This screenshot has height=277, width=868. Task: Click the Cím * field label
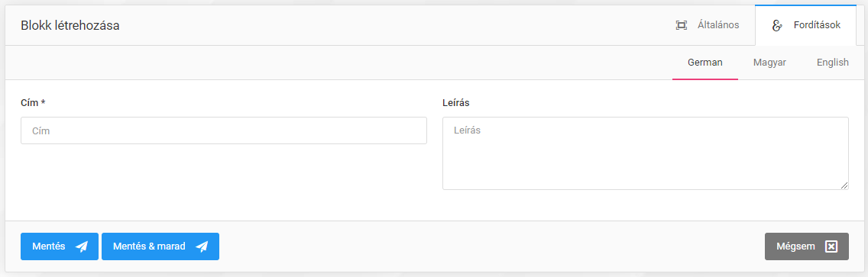33,103
